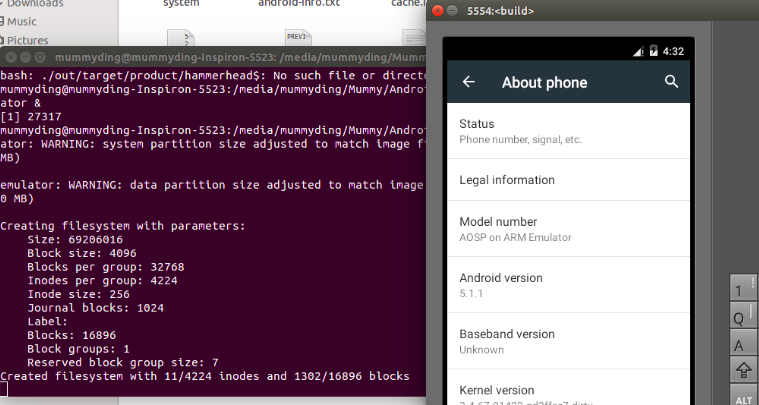Click the 'Inodes per group: 4224' line
The height and width of the screenshot is (405, 759).
coord(102,281)
